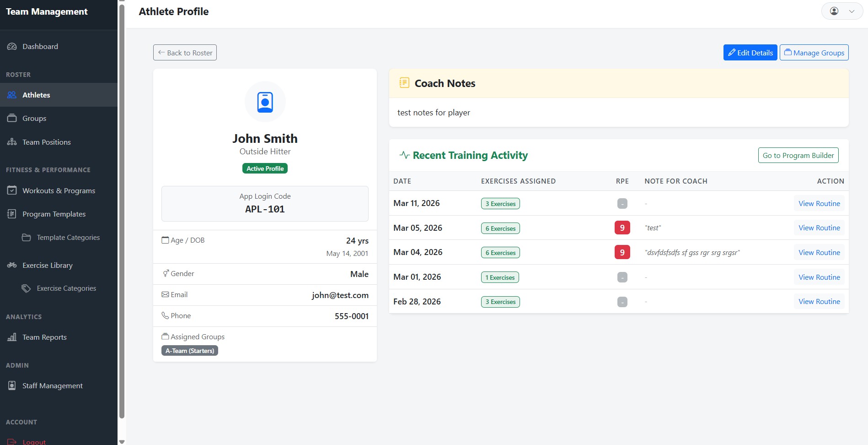The width and height of the screenshot is (868, 445).
Task: Click the Workouts & Programs calendar-check icon
Action: click(x=12, y=190)
